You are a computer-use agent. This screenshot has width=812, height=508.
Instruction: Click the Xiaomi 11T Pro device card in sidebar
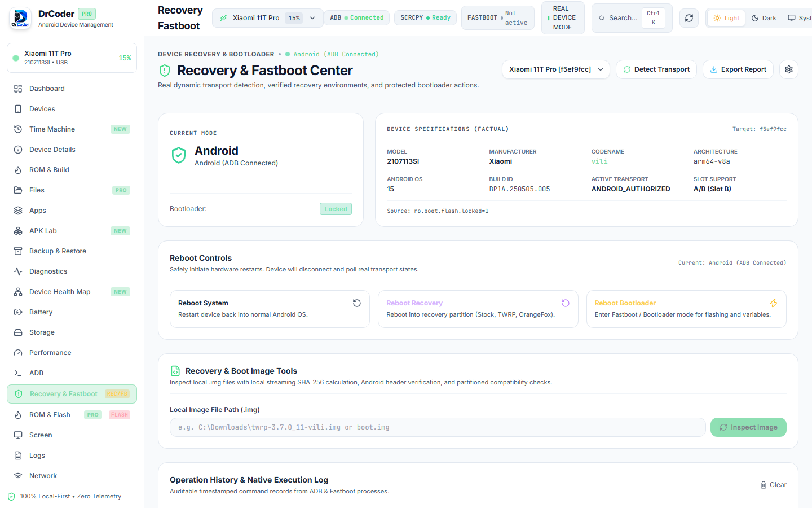(x=72, y=58)
